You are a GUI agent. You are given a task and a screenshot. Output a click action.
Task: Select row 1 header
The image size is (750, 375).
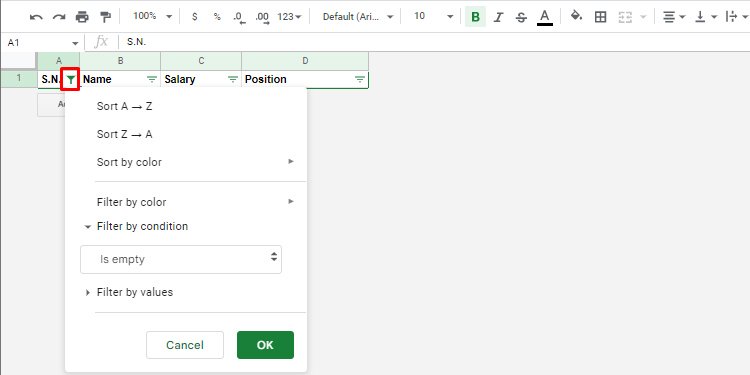pos(19,78)
